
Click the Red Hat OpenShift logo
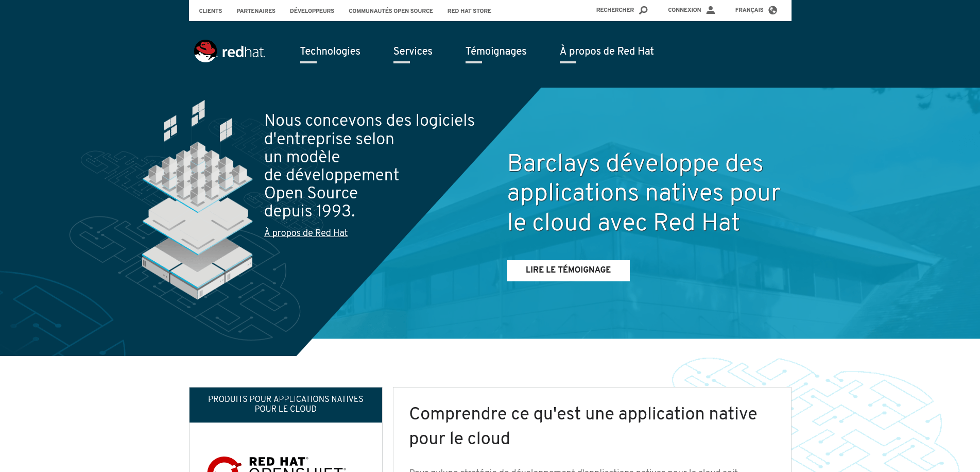click(277, 464)
